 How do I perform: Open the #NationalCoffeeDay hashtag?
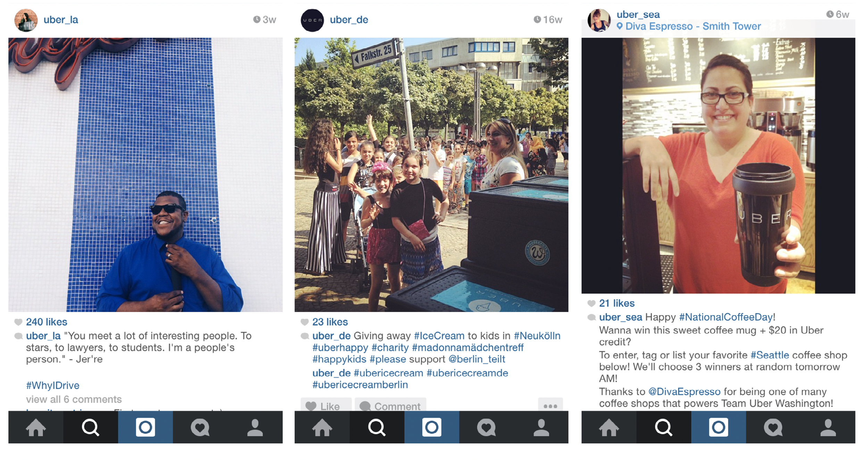point(726,317)
